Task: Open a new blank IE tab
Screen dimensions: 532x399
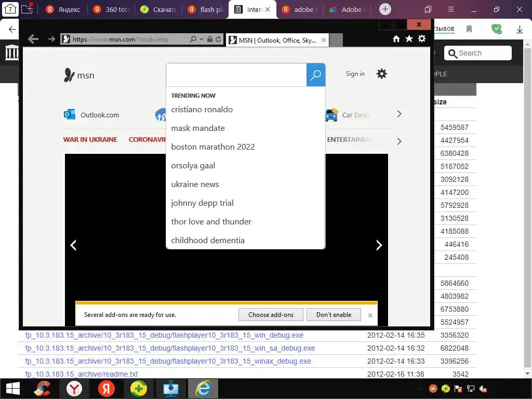Action: click(336, 40)
